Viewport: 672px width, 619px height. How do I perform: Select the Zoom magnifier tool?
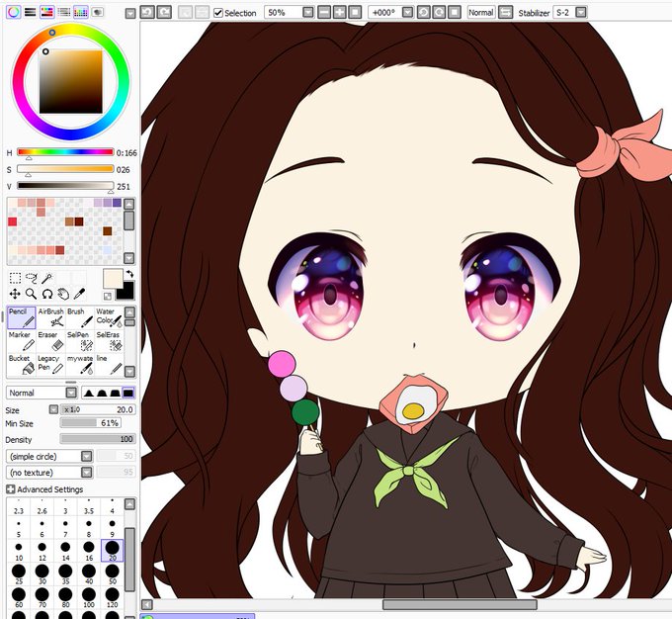tap(31, 294)
